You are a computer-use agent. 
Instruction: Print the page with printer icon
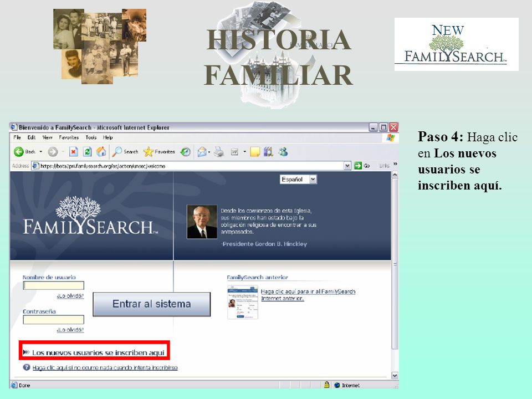pos(219,152)
